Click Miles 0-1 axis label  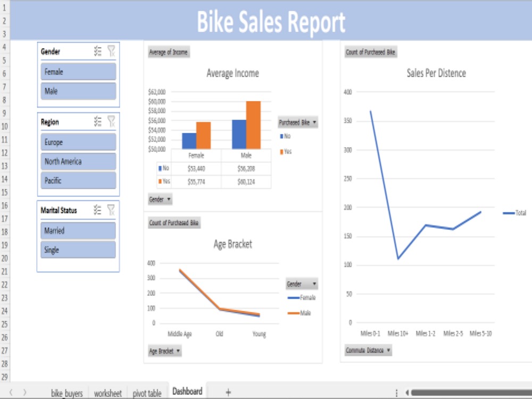tap(370, 333)
